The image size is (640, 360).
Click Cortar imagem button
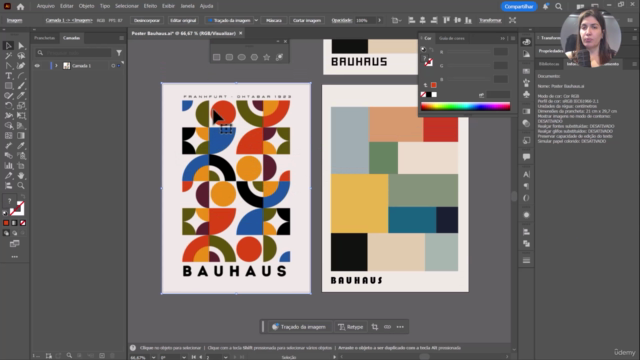[307, 20]
